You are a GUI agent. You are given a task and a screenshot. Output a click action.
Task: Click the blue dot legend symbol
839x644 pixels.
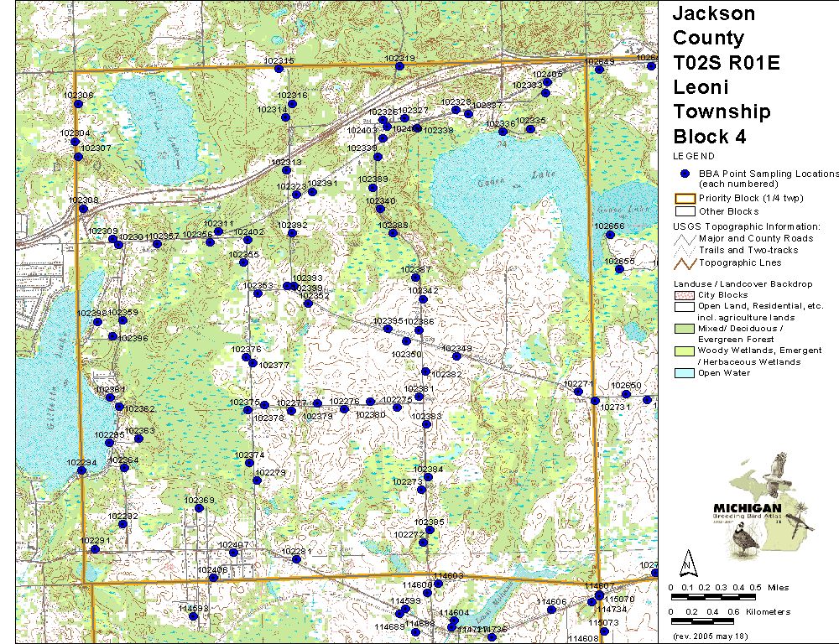point(684,174)
